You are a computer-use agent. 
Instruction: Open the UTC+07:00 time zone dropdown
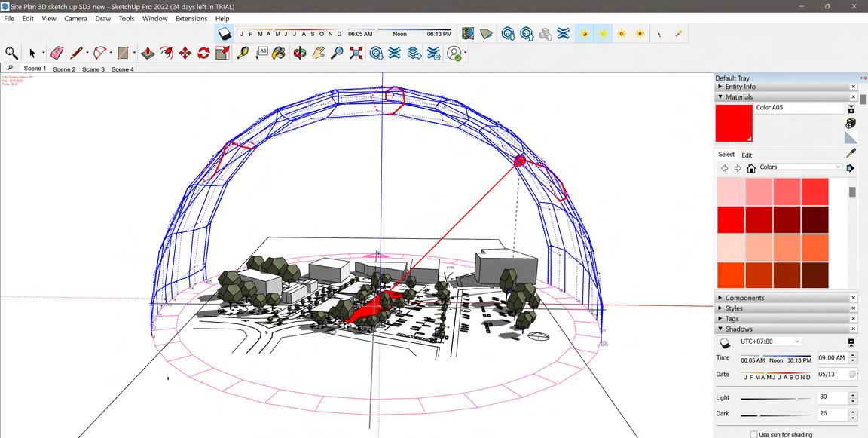770,342
